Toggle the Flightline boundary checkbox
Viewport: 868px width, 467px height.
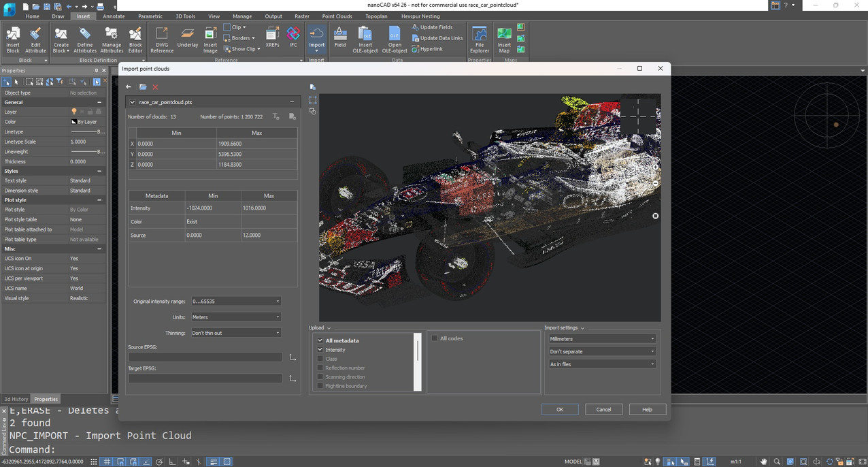point(320,386)
